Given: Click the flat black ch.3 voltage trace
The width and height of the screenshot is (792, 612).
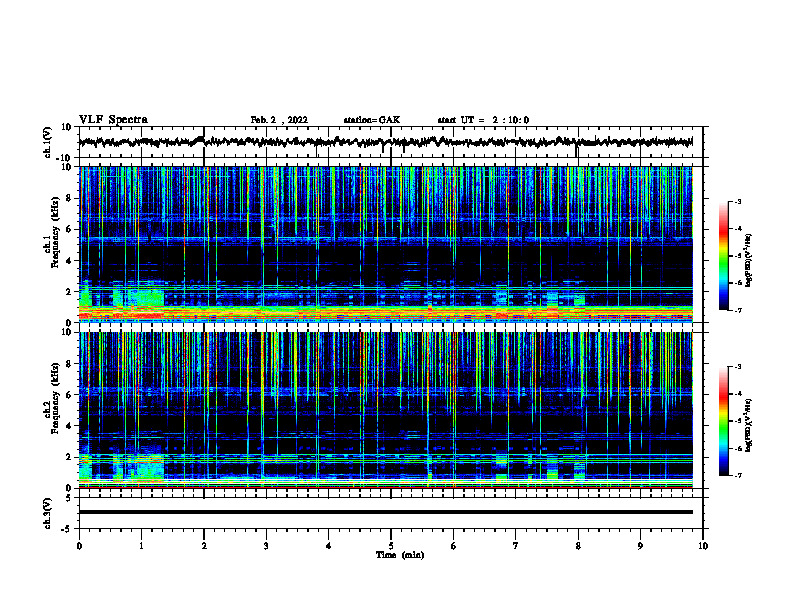Looking at the screenshot, I should point(386,512).
